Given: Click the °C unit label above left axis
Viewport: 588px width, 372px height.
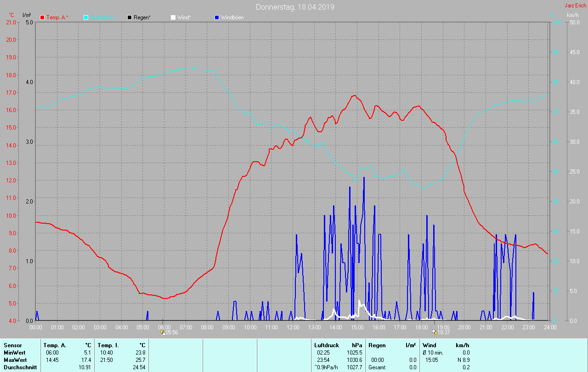Looking at the screenshot, I should (x=11, y=15).
